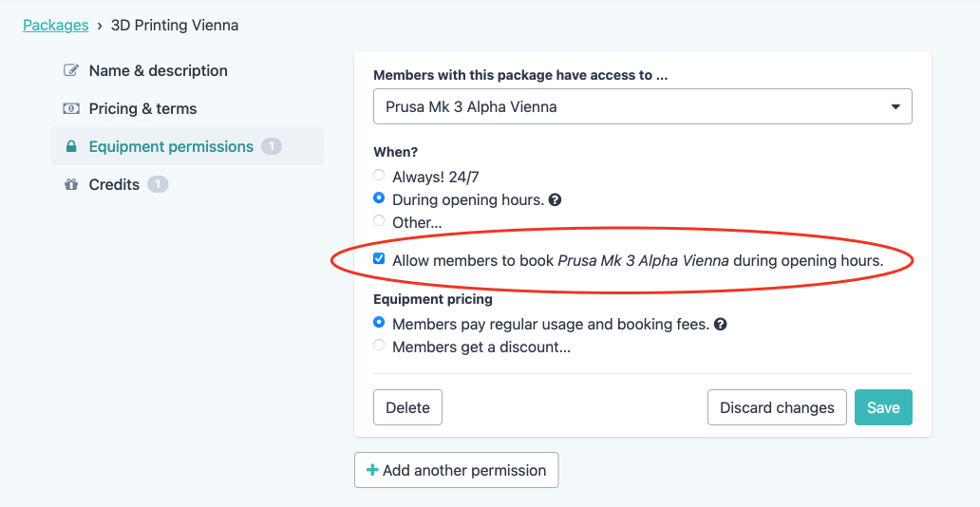Click the lock icon beside Equipment permissions
The image size is (980, 507).
pos(70,147)
